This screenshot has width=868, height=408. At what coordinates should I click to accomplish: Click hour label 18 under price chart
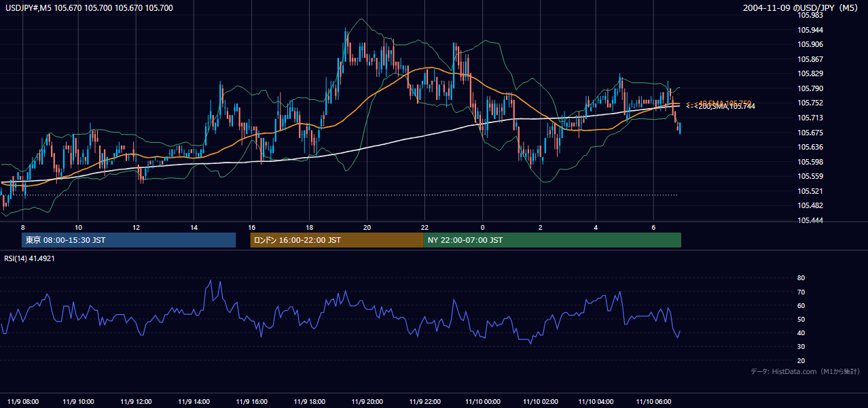309,227
